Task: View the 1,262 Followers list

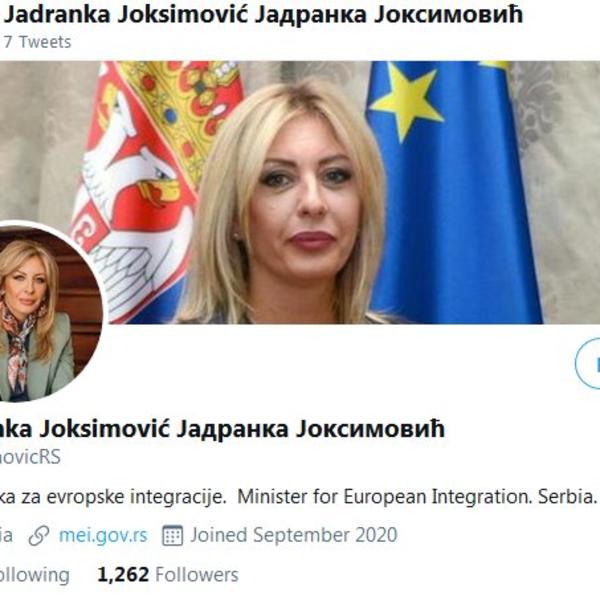Action: pyautogui.click(x=168, y=574)
